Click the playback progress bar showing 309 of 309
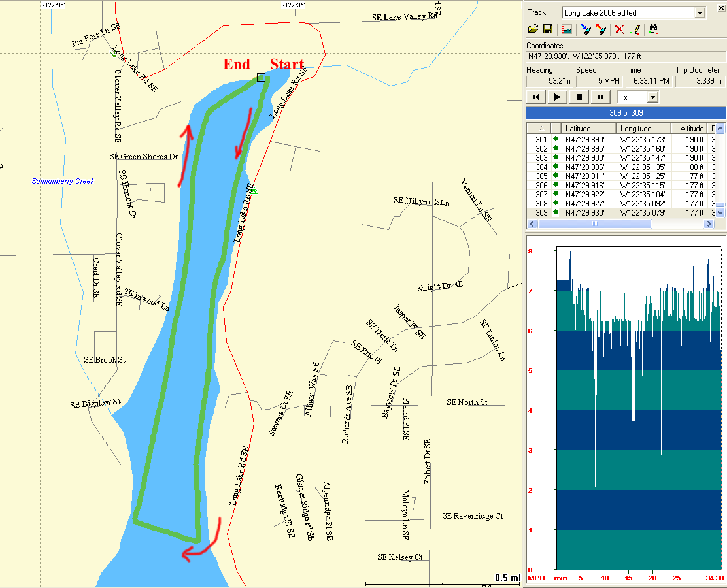The width and height of the screenshot is (727, 588). coord(626,112)
